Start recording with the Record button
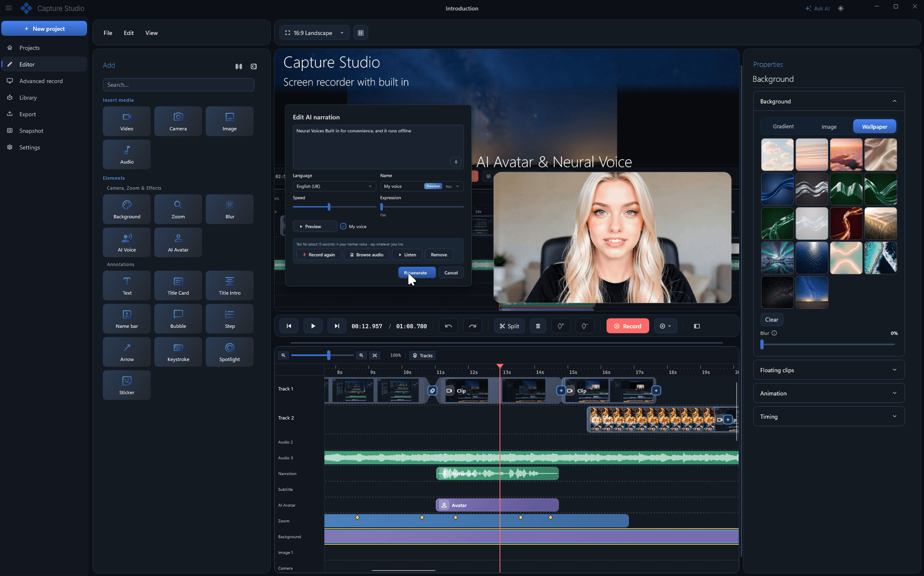The height and width of the screenshot is (576, 924). click(x=627, y=326)
